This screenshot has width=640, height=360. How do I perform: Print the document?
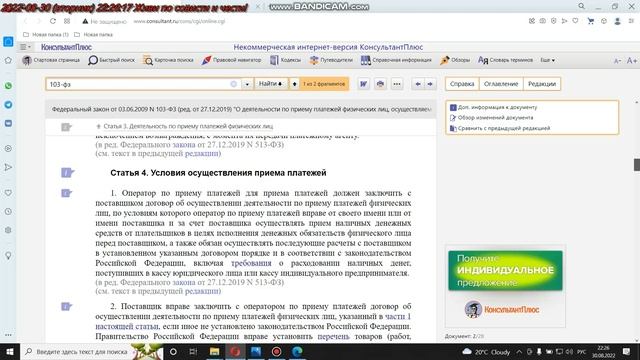(380, 84)
